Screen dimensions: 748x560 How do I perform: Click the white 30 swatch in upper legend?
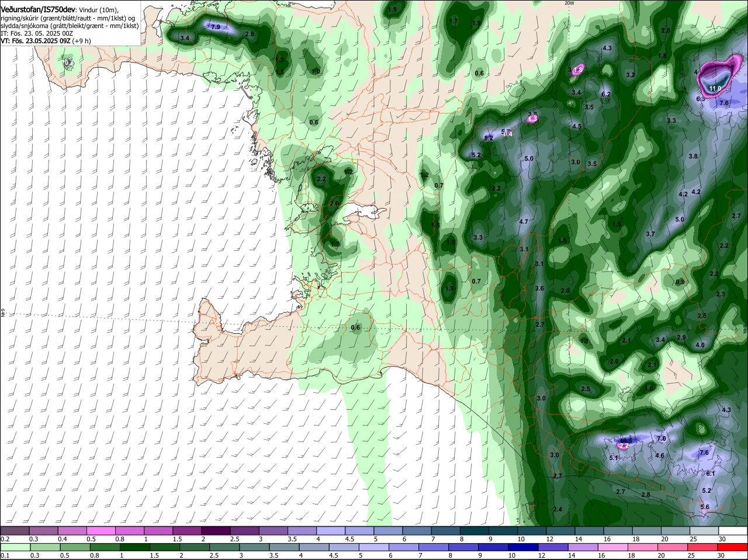pyautogui.click(x=733, y=531)
